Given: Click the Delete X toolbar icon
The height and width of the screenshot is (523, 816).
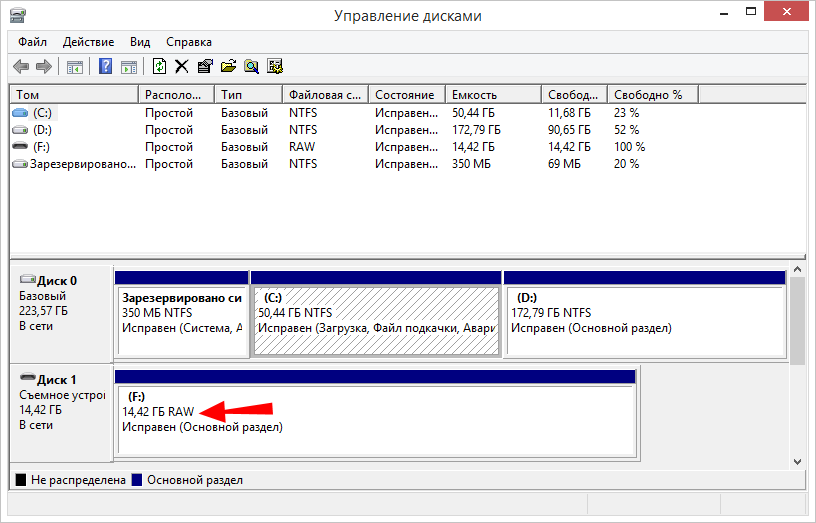Looking at the screenshot, I should click(x=182, y=66).
